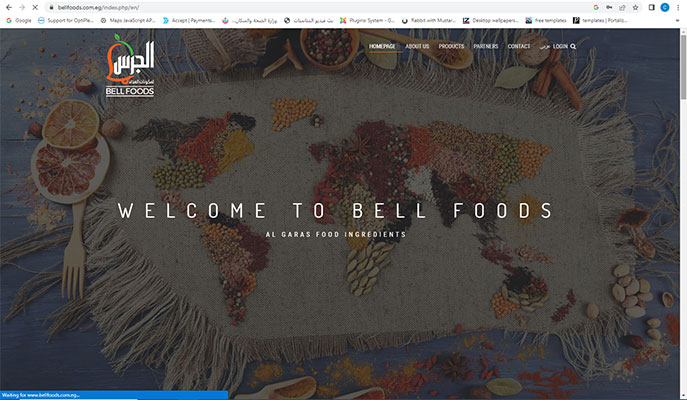This screenshot has width=687, height=400.
Task: Bookmark this page with the star icon
Action: pos(635,7)
